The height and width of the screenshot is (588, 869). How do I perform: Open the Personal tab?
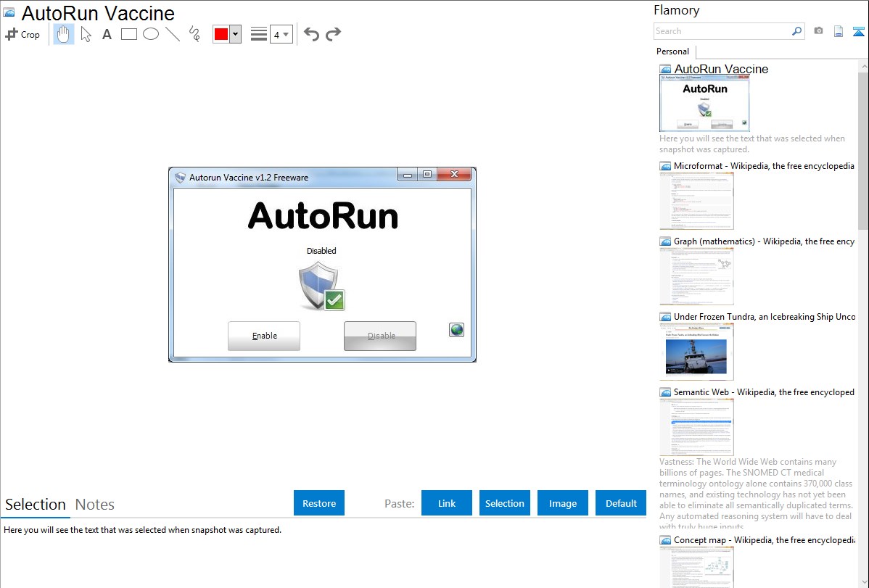[673, 51]
